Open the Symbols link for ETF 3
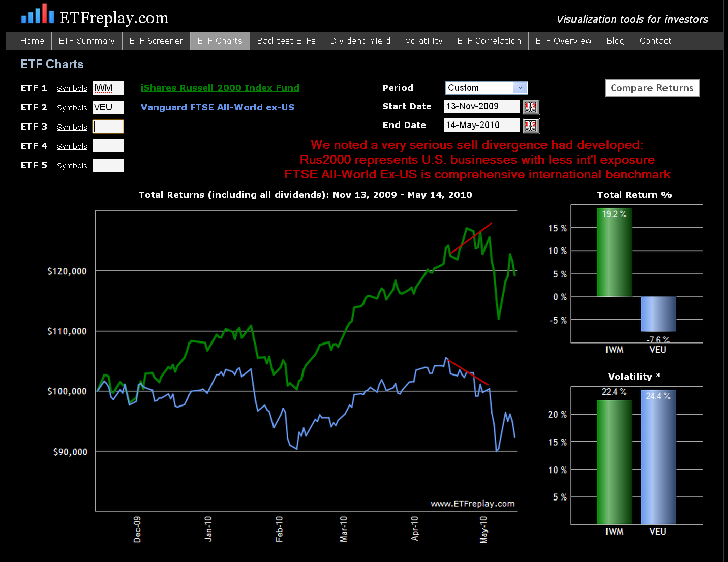The height and width of the screenshot is (562, 728). point(72,127)
